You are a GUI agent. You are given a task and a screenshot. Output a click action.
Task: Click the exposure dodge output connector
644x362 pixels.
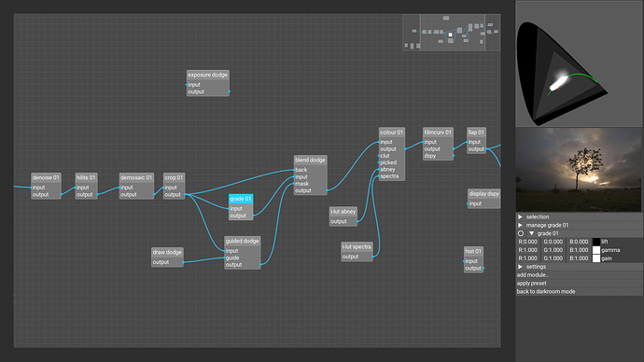(x=230, y=91)
